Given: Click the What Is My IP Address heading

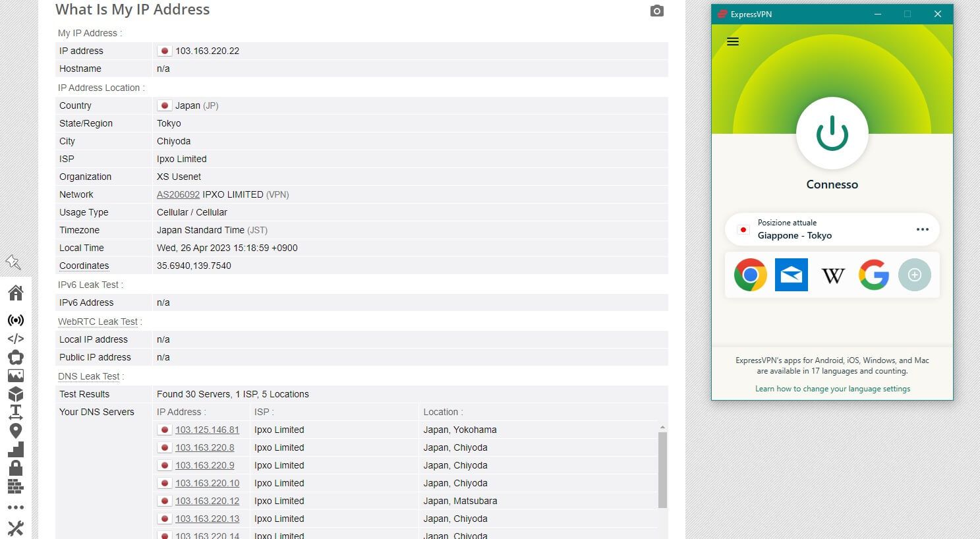Looking at the screenshot, I should coord(132,9).
